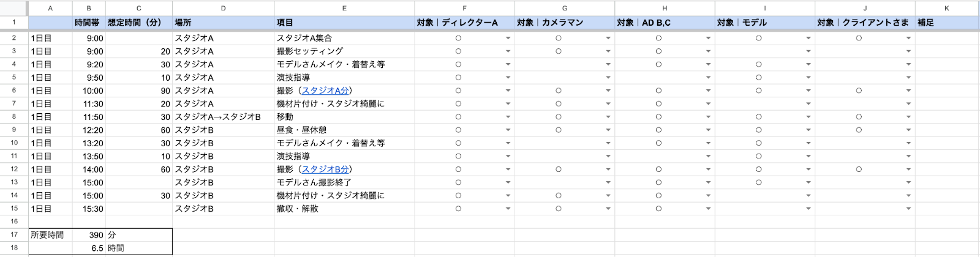The width and height of the screenshot is (980, 257).
Task: Click the select-all corner box
Action: click(x=14, y=8)
